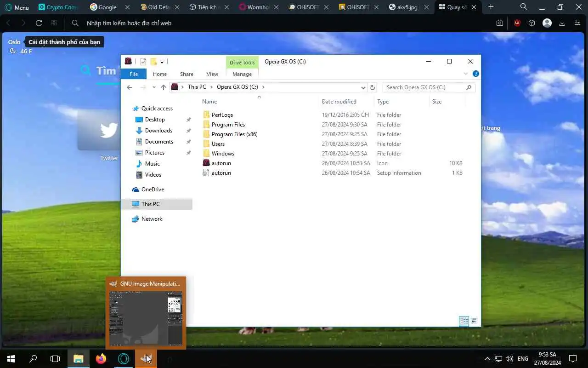This screenshot has height=368, width=588.
Task: Open the Manage ribbon tab
Action: point(242,74)
